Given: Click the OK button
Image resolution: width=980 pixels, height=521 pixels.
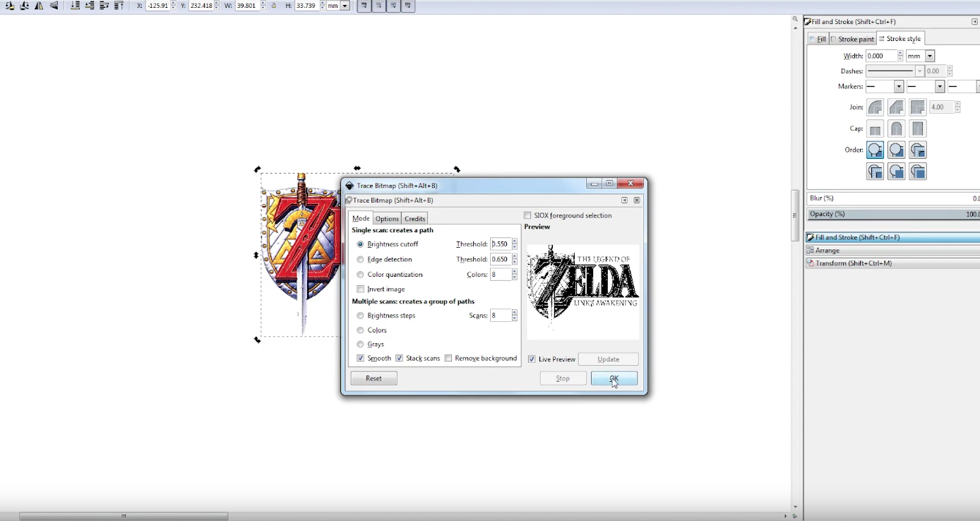Looking at the screenshot, I should [x=614, y=378].
